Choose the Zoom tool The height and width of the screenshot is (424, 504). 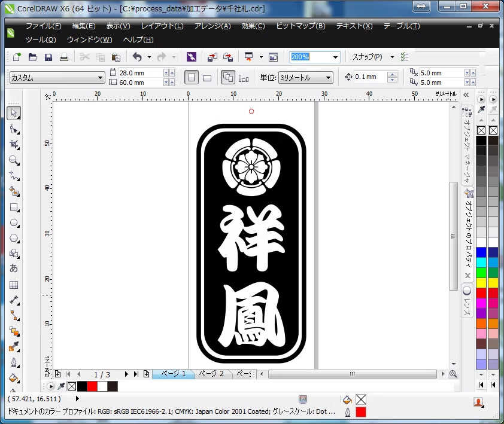click(x=14, y=160)
